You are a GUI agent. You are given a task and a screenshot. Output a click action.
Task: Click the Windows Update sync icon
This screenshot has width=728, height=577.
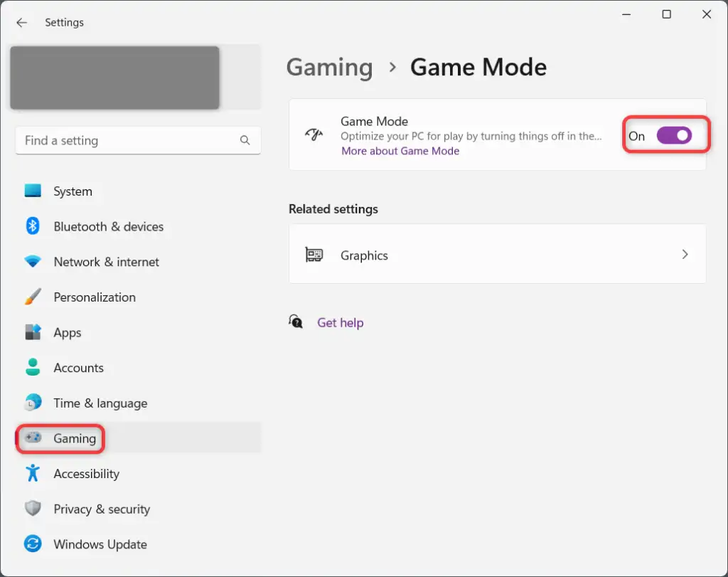pos(33,544)
